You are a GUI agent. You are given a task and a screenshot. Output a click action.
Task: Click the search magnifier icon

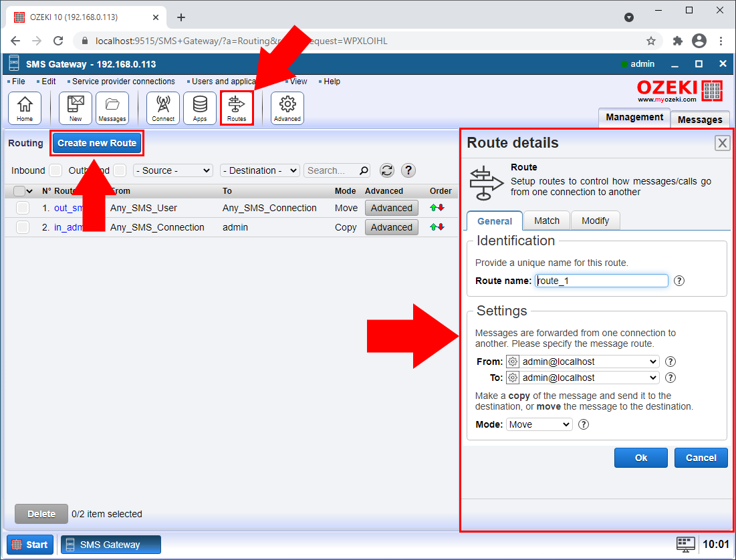(364, 170)
